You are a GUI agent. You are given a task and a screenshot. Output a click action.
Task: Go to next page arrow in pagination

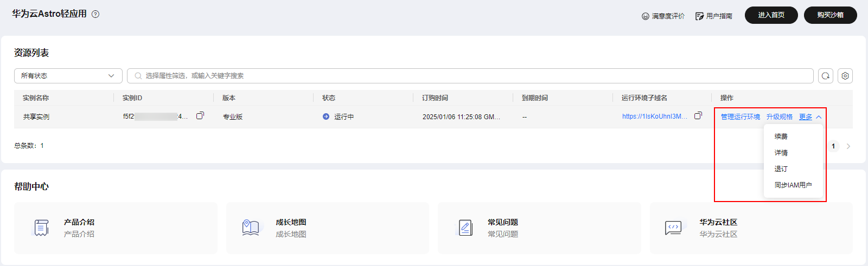848,146
